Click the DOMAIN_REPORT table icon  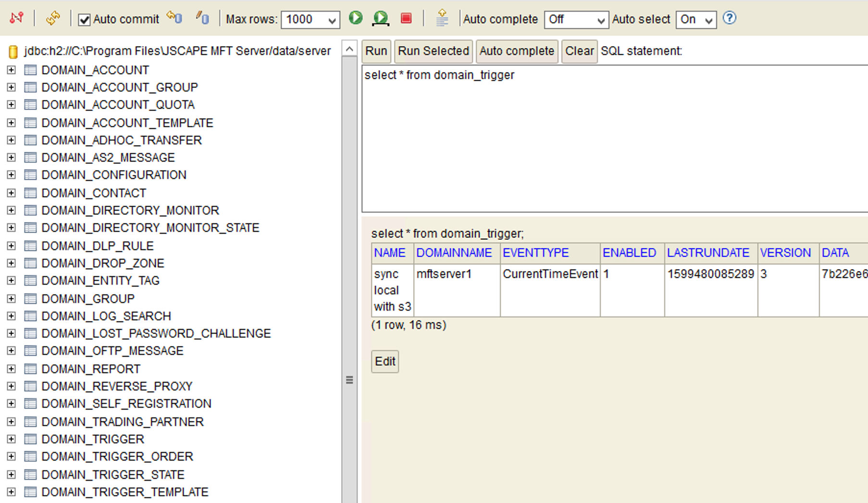coord(30,369)
